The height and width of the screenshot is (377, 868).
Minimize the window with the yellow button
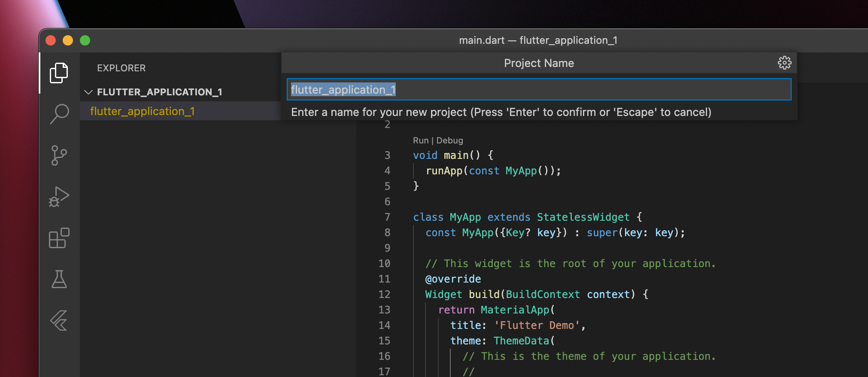pyautogui.click(x=68, y=40)
